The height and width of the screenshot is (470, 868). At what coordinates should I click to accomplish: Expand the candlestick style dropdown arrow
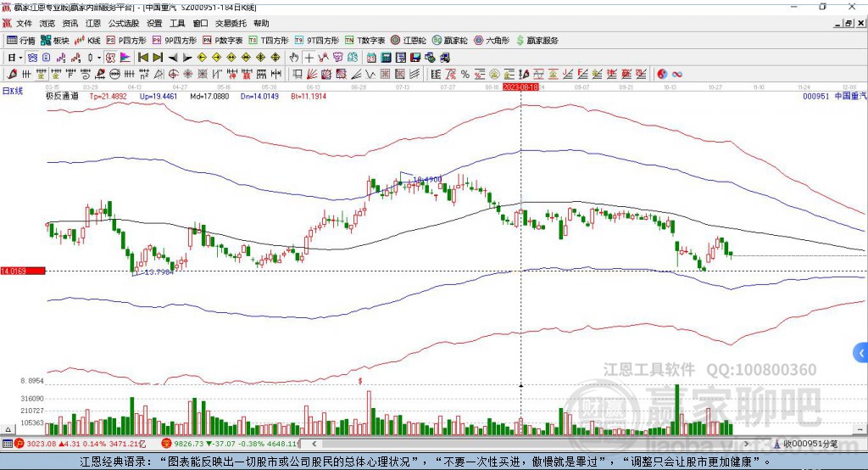click(x=99, y=58)
